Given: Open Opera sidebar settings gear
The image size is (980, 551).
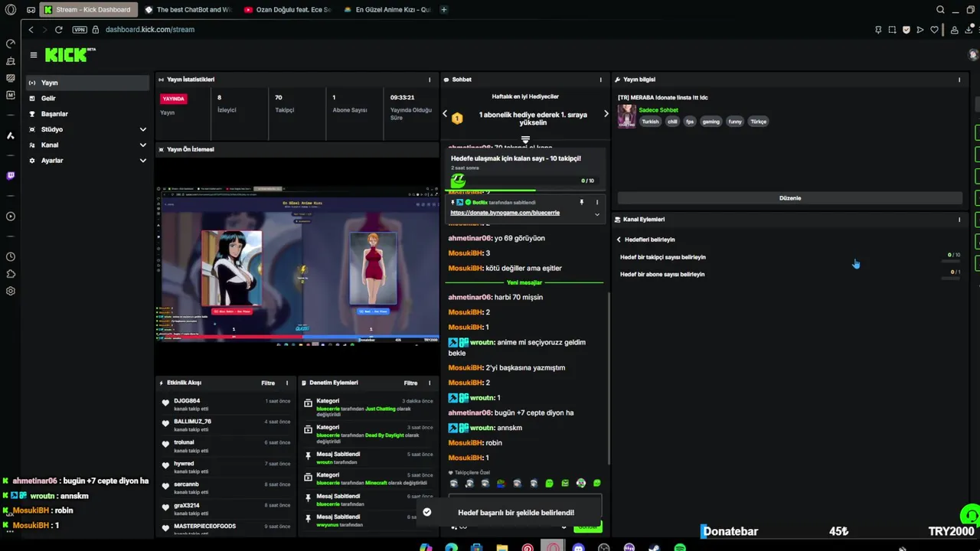Looking at the screenshot, I should (11, 292).
